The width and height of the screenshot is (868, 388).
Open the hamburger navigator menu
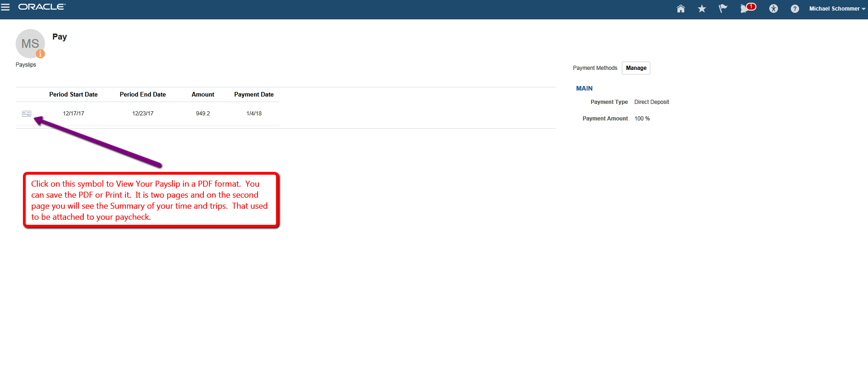pos(6,7)
